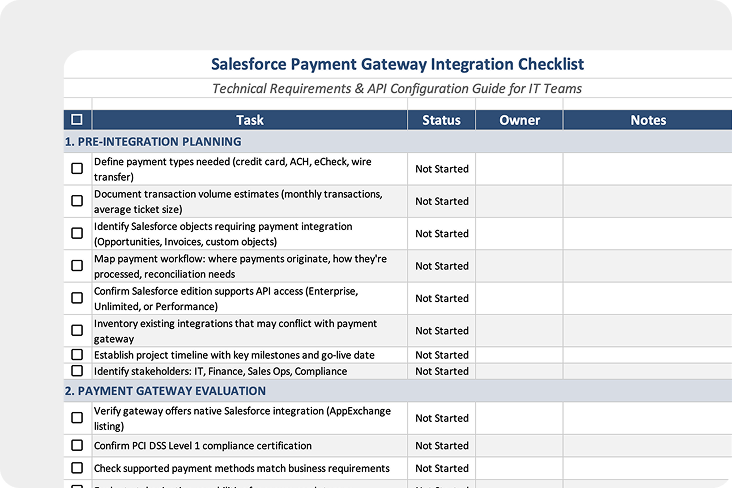Screen dimensions: 732x488
Task: Check 'Confirm PCI DSS Level 1' checkbox
Action: coord(77,446)
